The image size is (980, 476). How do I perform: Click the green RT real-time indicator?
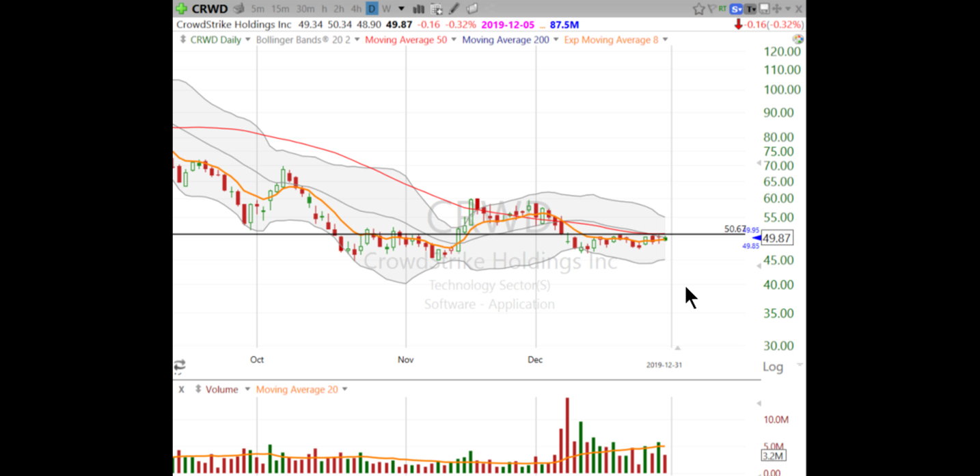point(722,9)
